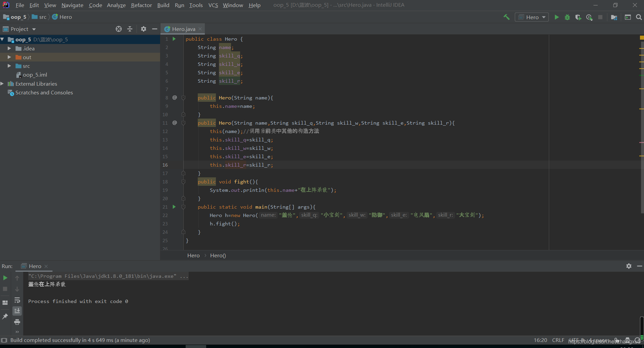Run the Hero configuration with the green arrow

[x=557, y=17]
